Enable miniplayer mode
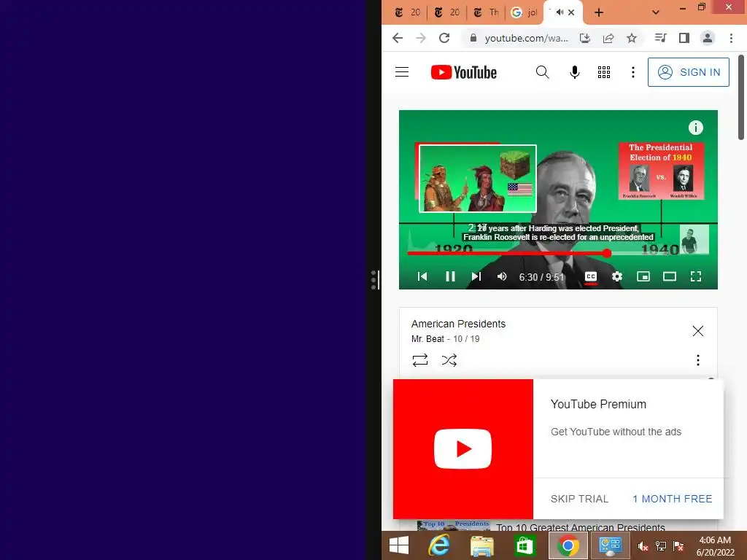The width and height of the screenshot is (747, 560). (x=643, y=276)
